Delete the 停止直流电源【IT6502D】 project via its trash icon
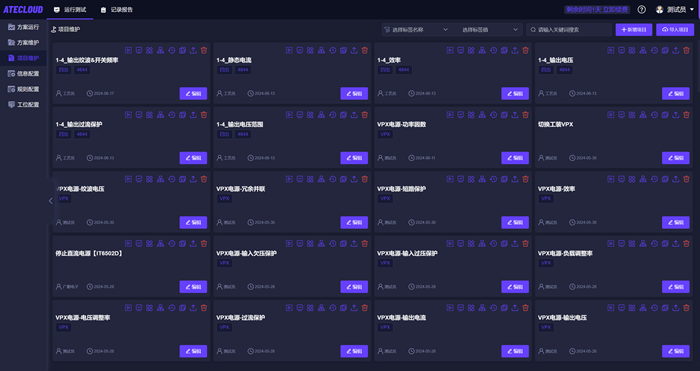 point(204,243)
